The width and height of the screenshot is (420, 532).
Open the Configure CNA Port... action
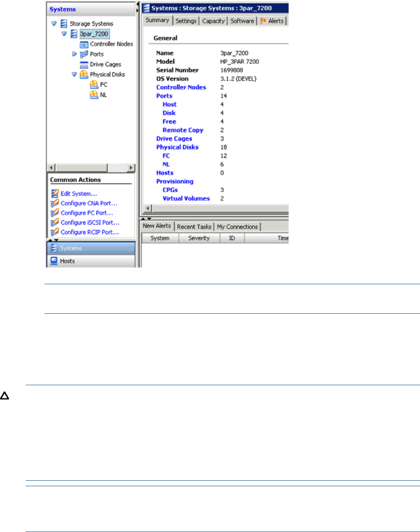coord(89,203)
